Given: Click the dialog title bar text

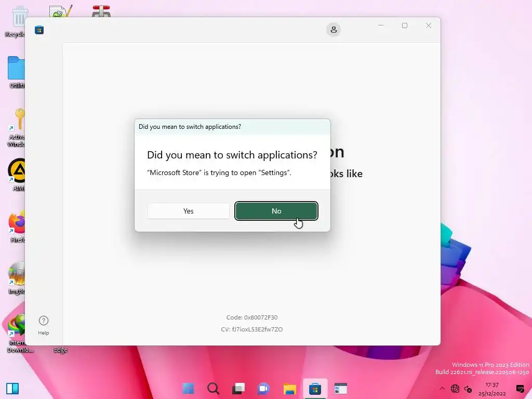Looking at the screenshot, I should pos(190,127).
